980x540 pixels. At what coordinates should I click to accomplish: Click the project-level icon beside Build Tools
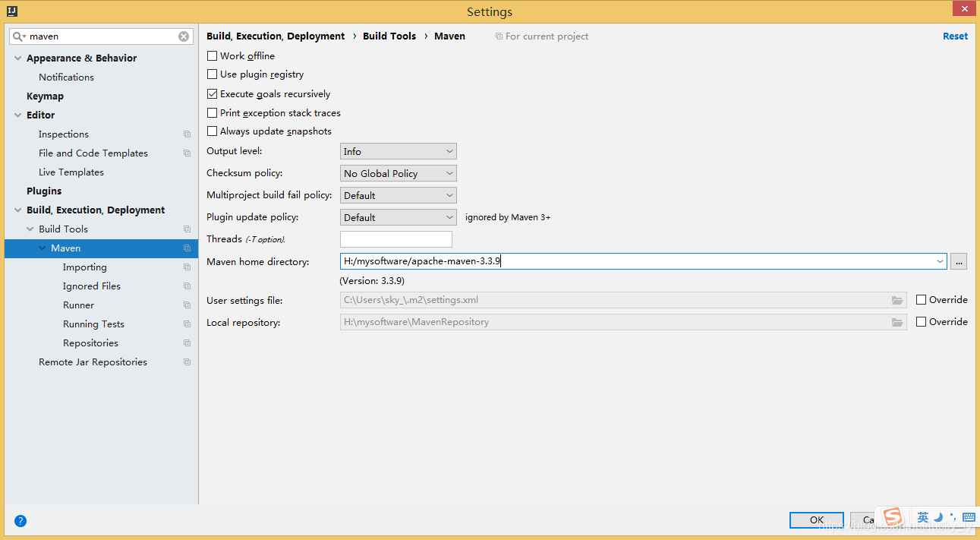tap(187, 229)
